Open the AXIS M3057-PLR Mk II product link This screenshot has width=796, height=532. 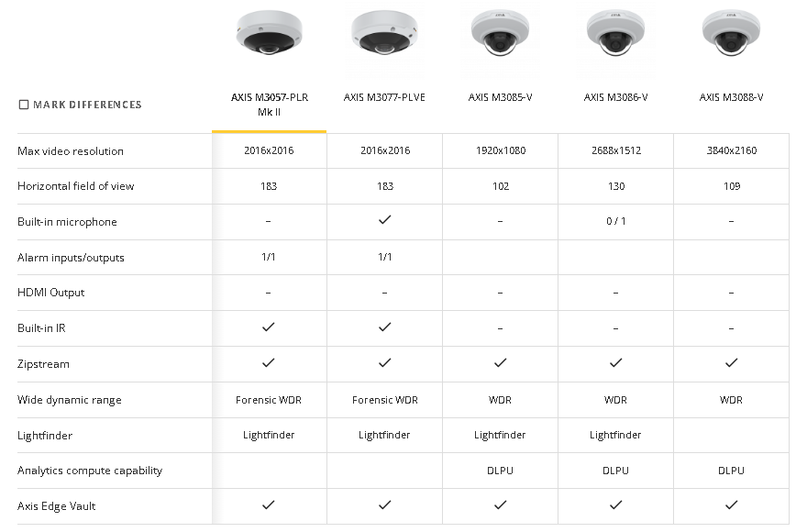coord(269,105)
